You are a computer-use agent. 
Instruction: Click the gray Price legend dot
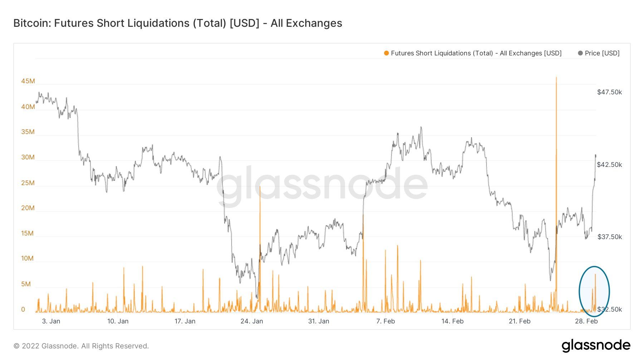click(x=580, y=53)
